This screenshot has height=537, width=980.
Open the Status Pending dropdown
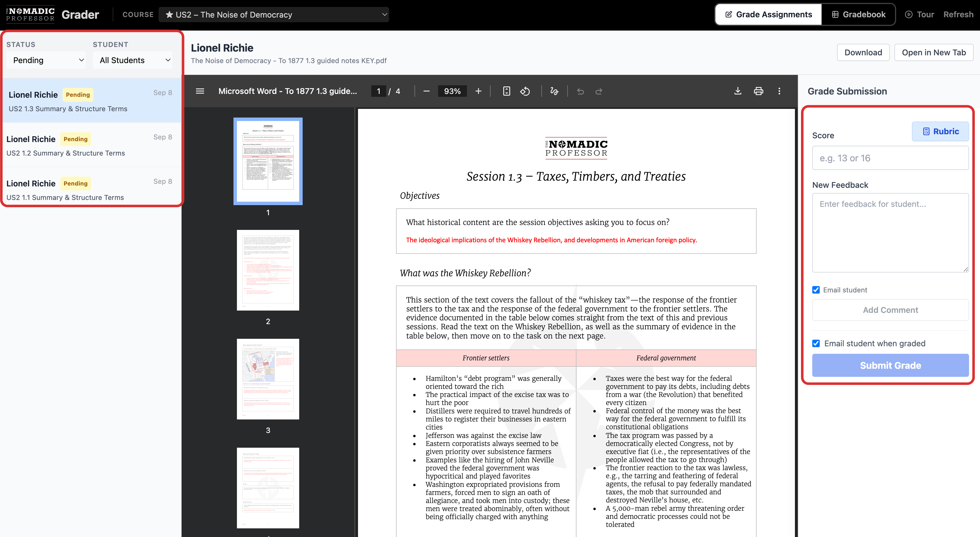click(x=46, y=60)
